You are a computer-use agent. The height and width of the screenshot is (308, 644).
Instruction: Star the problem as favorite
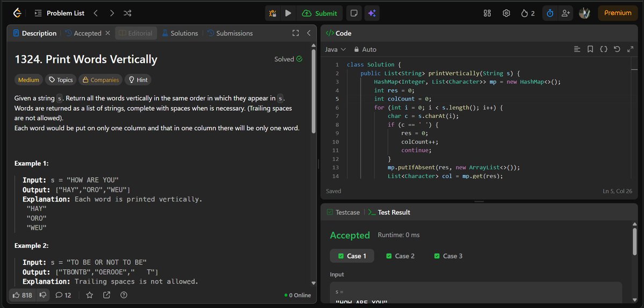[x=90, y=295]
